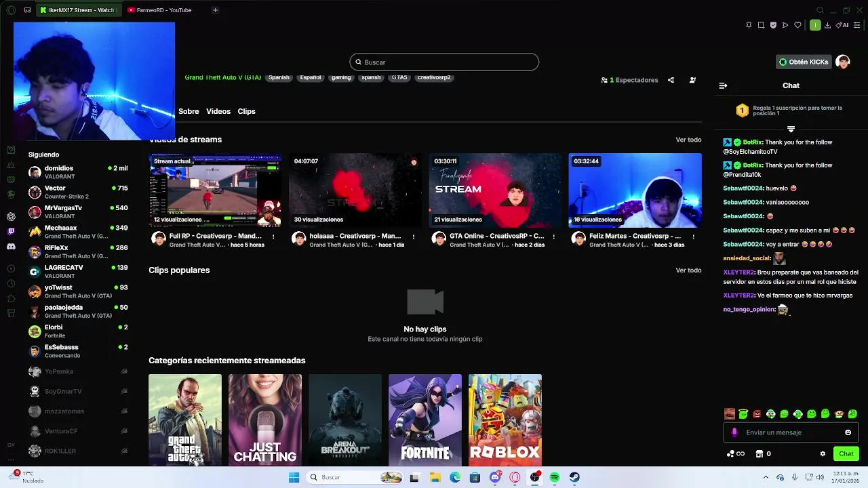The height and width of the screenshot is (488, 868).
Task: Click the purple microphone icon in the chat input
Action: [x=734, y=432]
